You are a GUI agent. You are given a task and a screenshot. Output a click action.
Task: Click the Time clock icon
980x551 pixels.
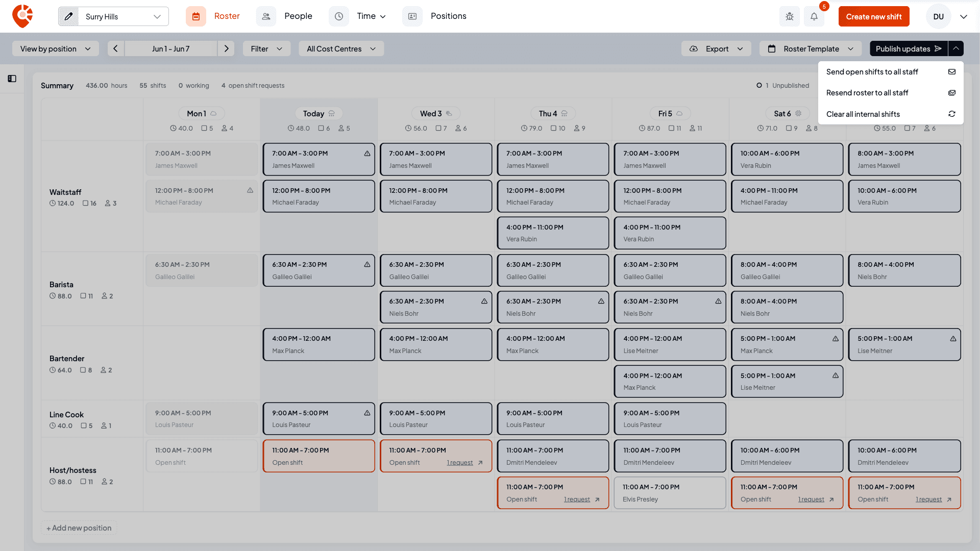[x=339, y=16]
